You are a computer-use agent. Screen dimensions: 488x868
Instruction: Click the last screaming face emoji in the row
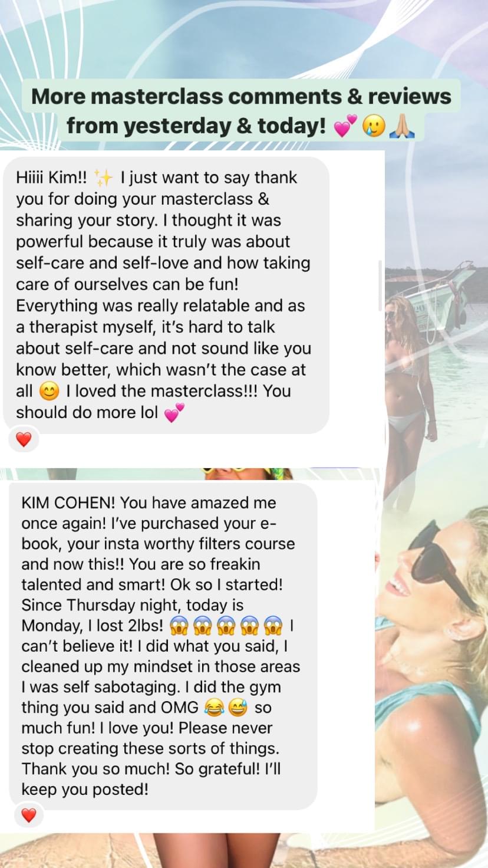[273, 625]
